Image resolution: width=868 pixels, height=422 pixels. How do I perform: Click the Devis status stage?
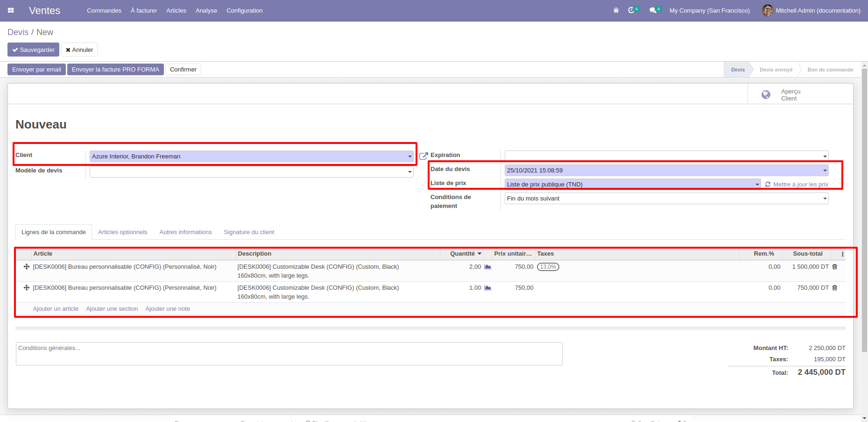(x=738, y=70)
